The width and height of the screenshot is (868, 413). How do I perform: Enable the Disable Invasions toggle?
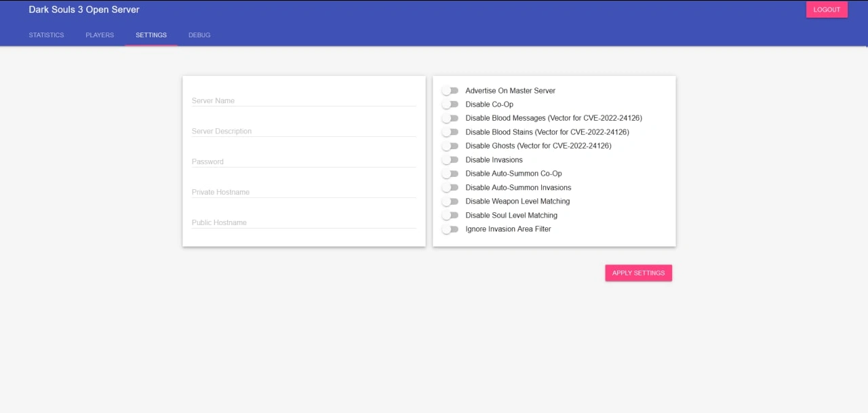pyautogui.click(x=450, y=160)
